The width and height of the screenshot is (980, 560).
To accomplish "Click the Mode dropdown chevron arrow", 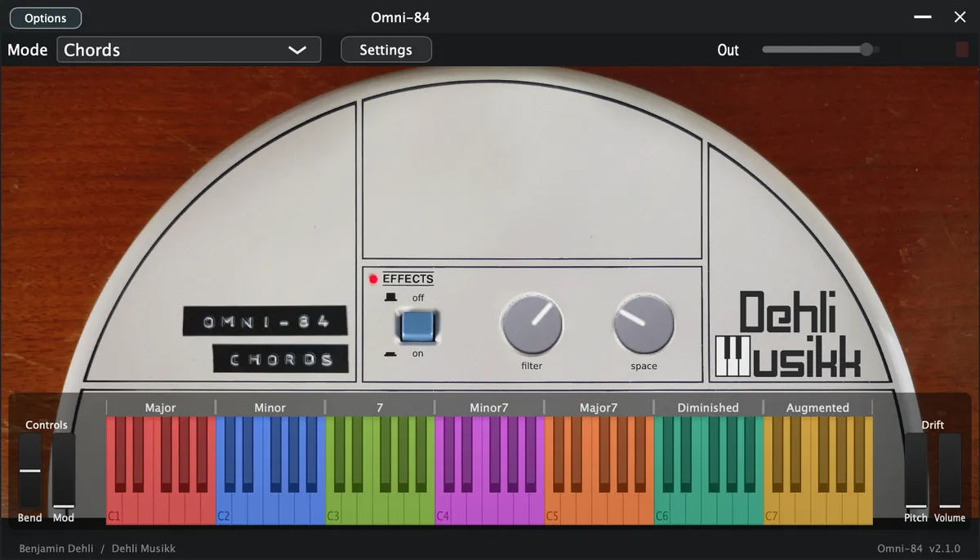I will pyautogui.click(x=297, y=50).
